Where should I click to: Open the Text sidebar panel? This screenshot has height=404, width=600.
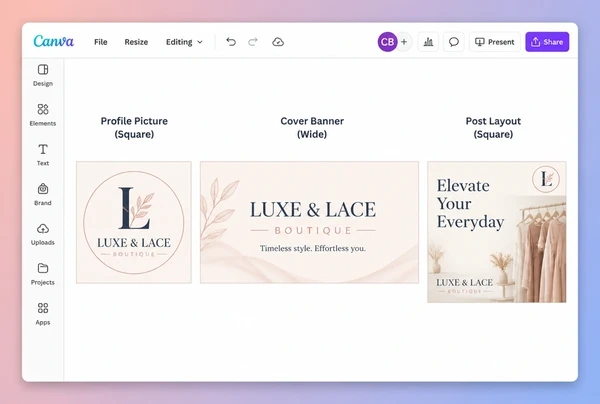[x=43, y=155]
